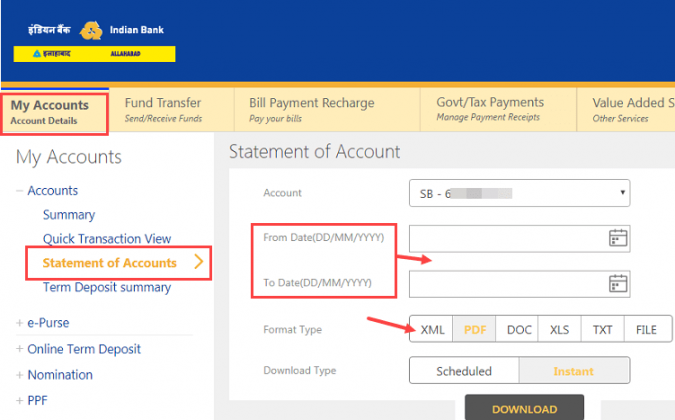Expand the e-Purse section

19,323
